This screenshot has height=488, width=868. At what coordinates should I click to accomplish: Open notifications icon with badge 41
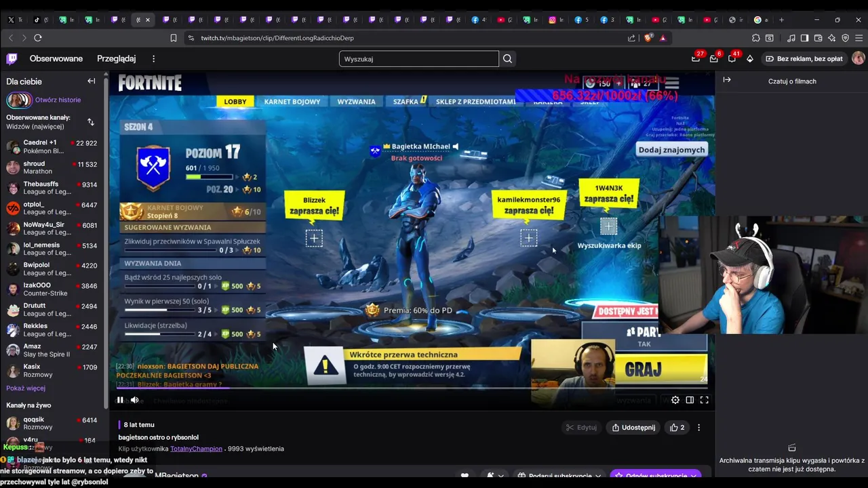coord(732,59)
